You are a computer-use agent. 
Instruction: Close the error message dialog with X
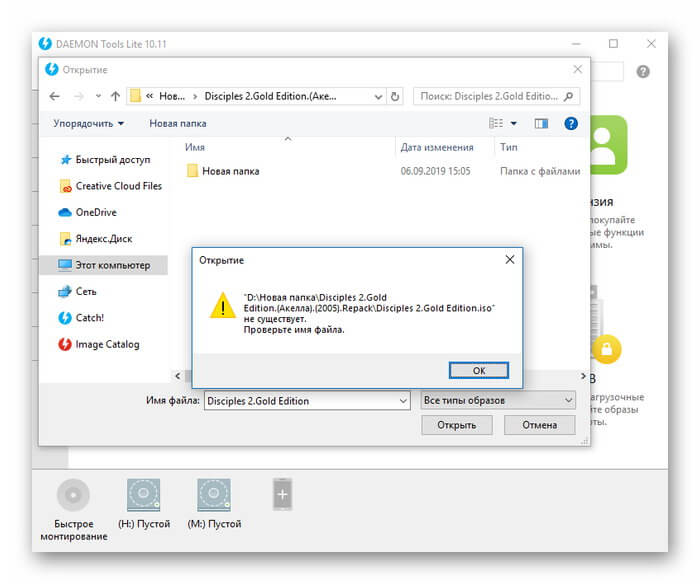point(510,259)
